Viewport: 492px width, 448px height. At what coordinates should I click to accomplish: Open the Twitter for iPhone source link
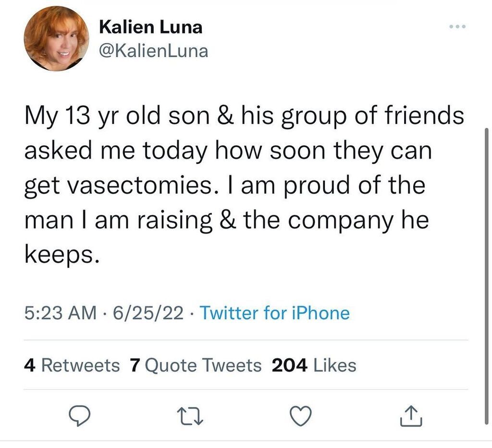274,313
